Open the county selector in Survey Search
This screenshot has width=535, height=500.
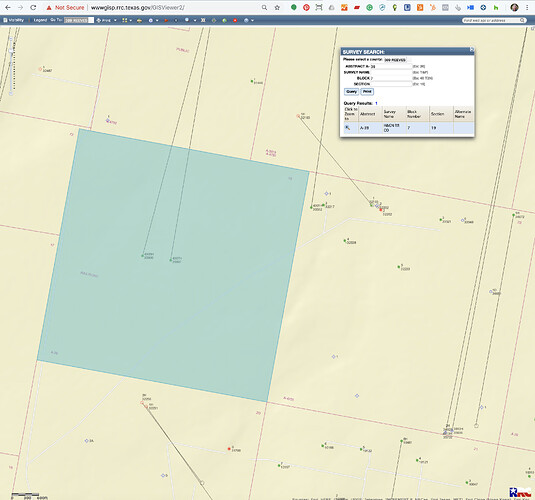click(395, 60)
